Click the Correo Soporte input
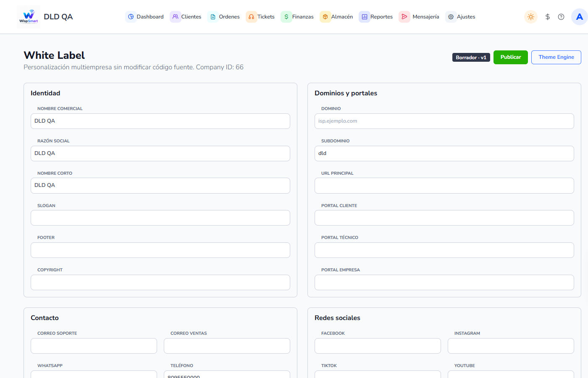 point(94,346)
